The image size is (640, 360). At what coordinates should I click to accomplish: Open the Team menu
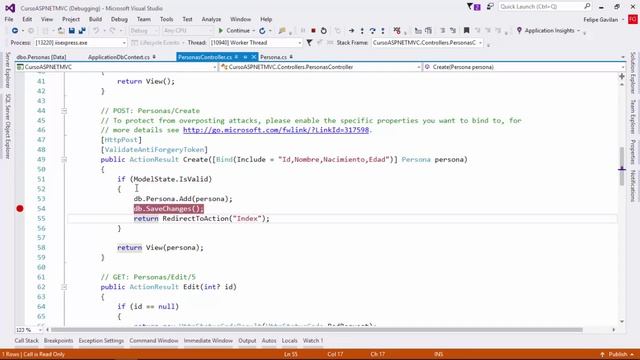click(x=144, y=19)
